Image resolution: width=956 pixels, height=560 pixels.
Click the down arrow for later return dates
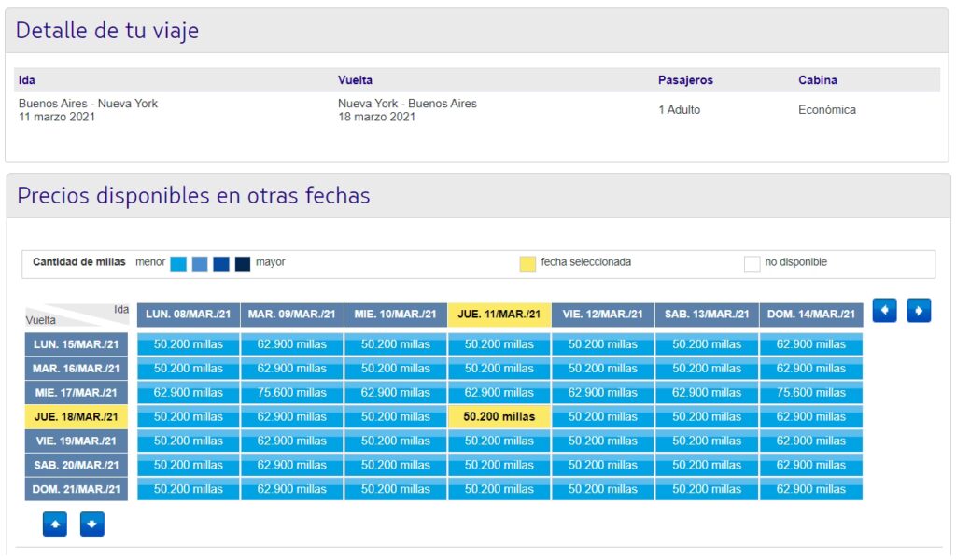[91, 525]
